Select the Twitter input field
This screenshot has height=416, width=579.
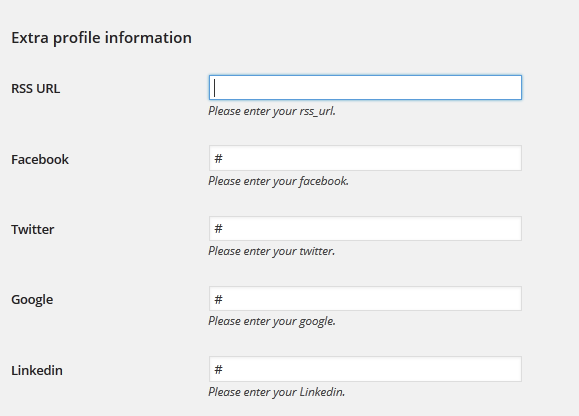(365, 228)
